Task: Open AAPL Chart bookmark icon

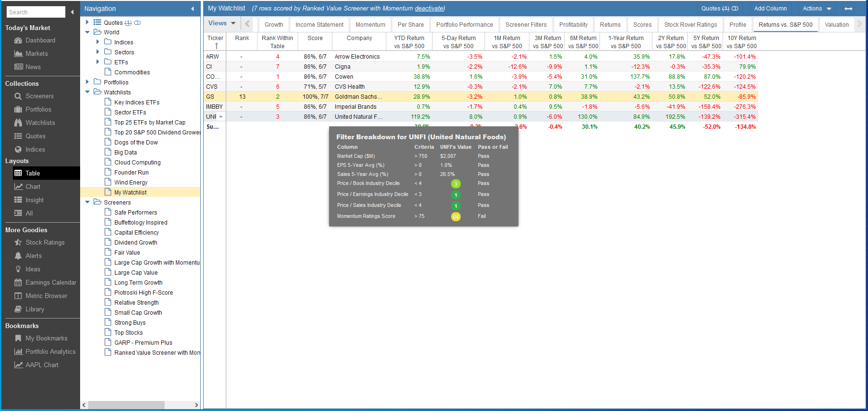Action: 19,365
